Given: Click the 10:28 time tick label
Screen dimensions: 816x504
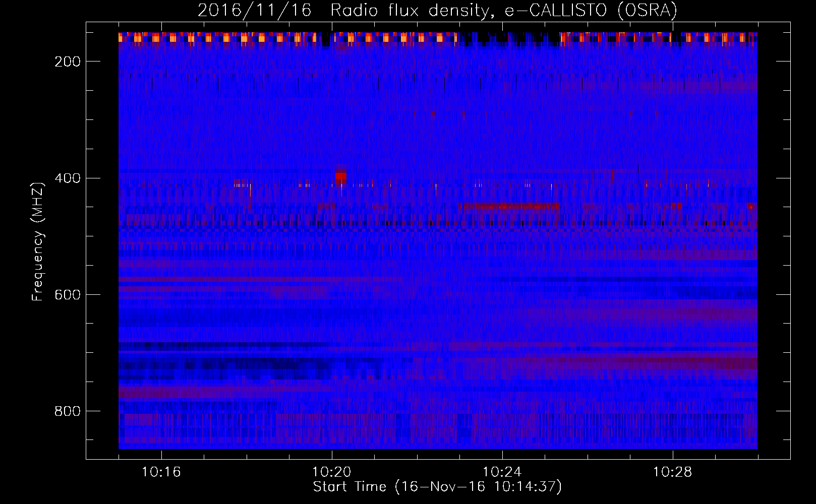Looking at the screenshot, I should [672, 472].
